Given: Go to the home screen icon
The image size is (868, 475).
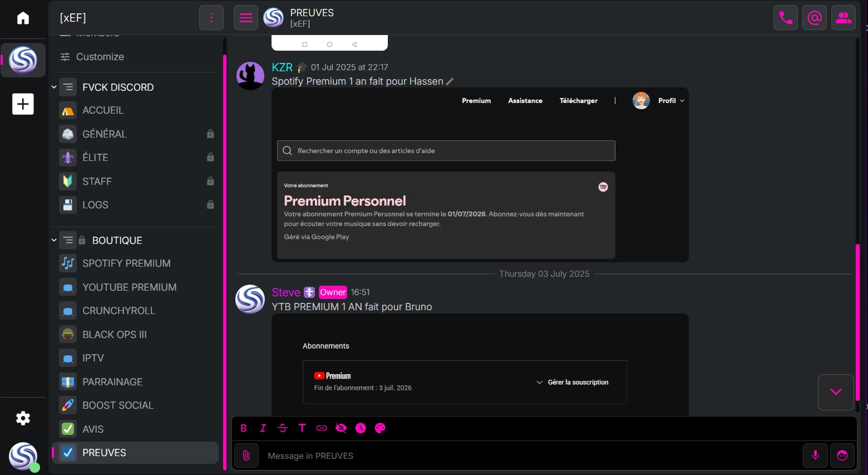Looking at the screenshot, I should coord(23,18).
